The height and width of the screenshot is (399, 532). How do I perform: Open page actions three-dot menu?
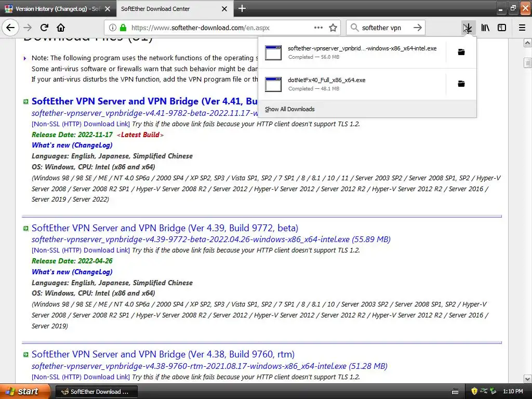pyautogui.click(x=318, y=28)
